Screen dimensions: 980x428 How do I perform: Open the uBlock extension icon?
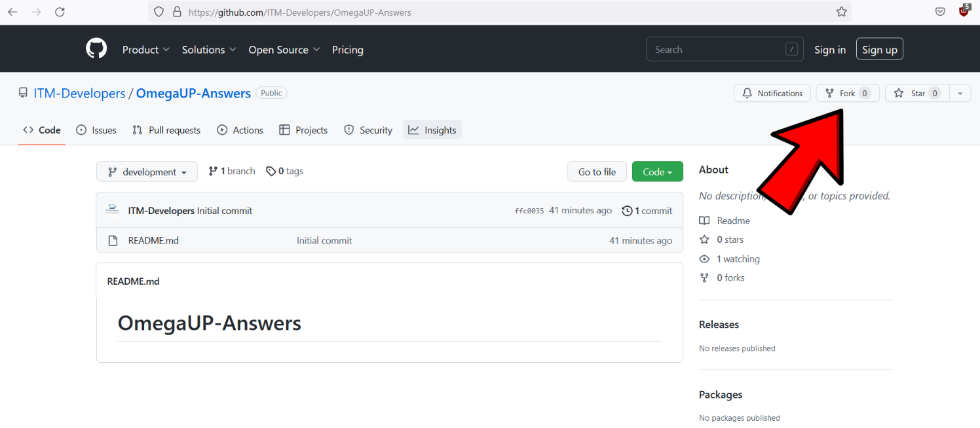point(964,10)
